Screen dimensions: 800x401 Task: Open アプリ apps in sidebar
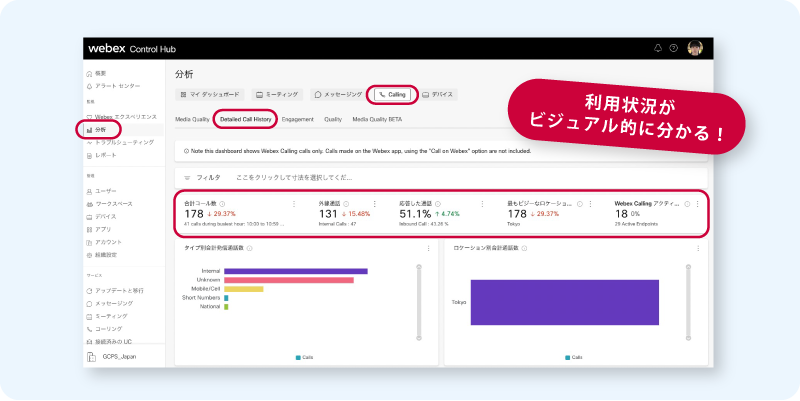[x=99, y=229]
